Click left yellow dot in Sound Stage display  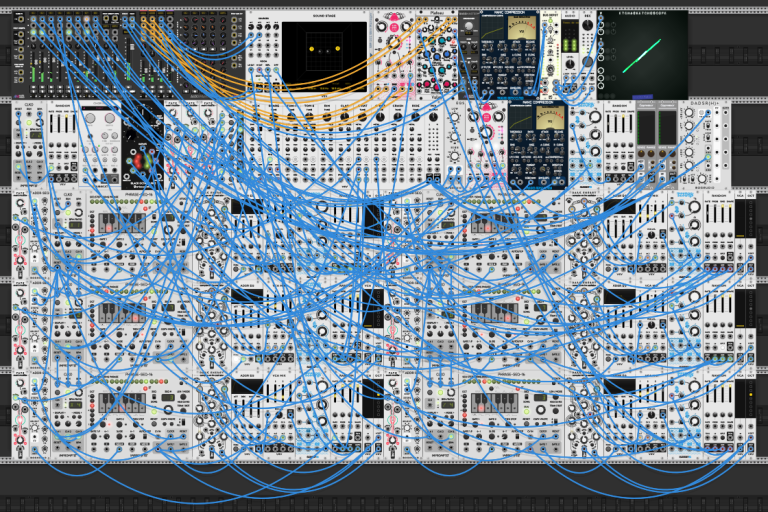pyautogui.click(x=312, y=49)
